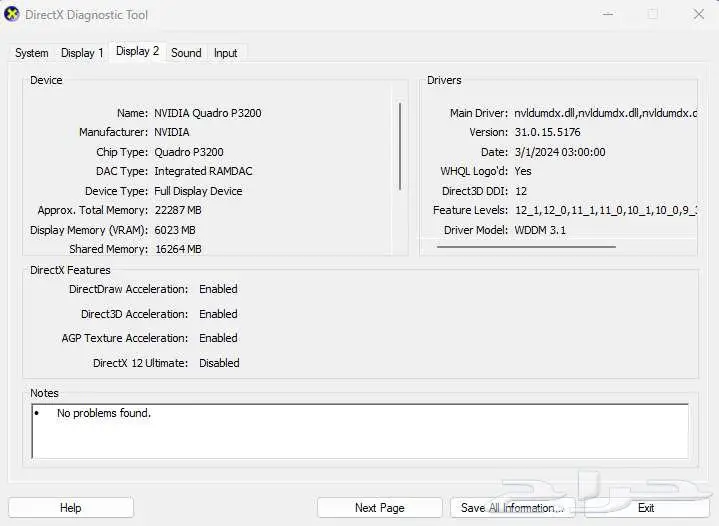719x526 pixels.
Task: Click driver version 31.0.15.5176
Action: 548,132
